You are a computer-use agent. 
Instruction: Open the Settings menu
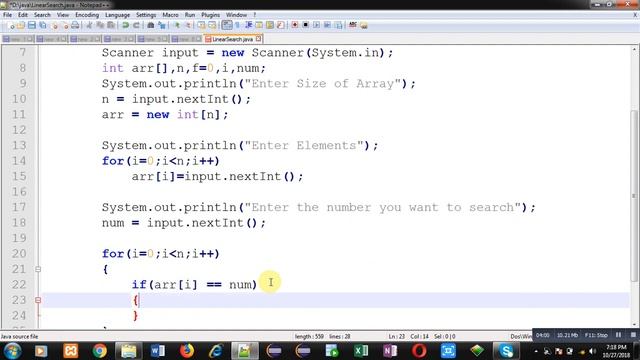(146, 15)
